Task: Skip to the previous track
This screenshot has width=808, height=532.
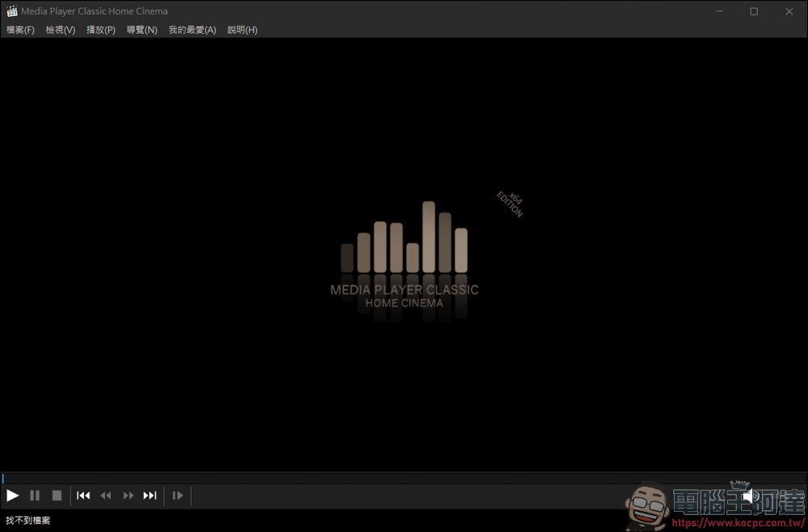Action: click(83, 495)
